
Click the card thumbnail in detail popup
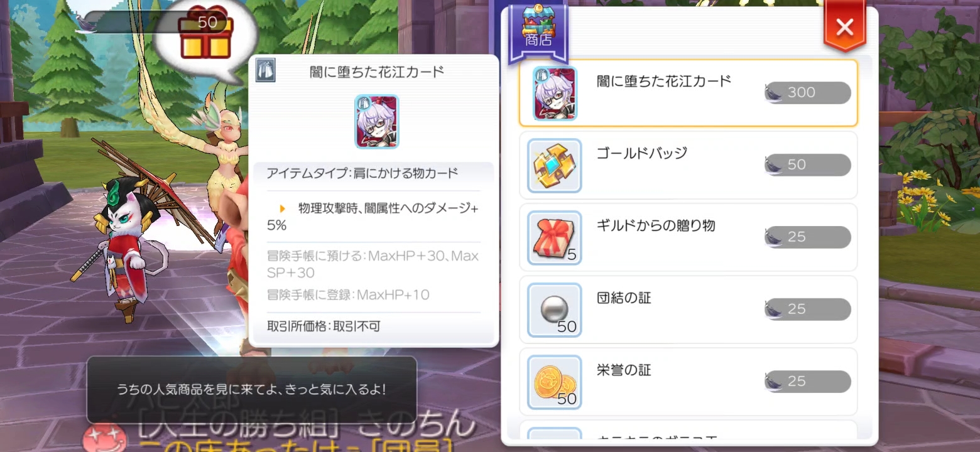pos(377,121)
